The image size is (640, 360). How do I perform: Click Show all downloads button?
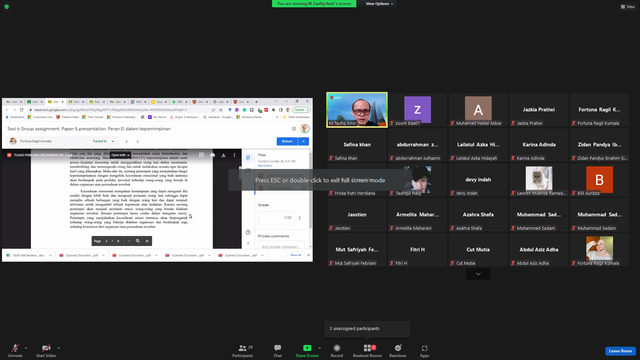click(296, 255)
